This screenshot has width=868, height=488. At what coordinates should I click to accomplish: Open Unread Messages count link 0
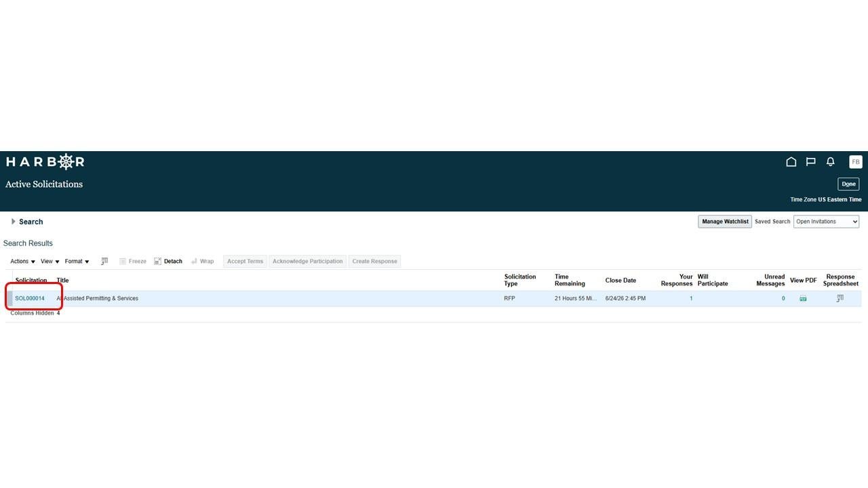click(783, 298)
